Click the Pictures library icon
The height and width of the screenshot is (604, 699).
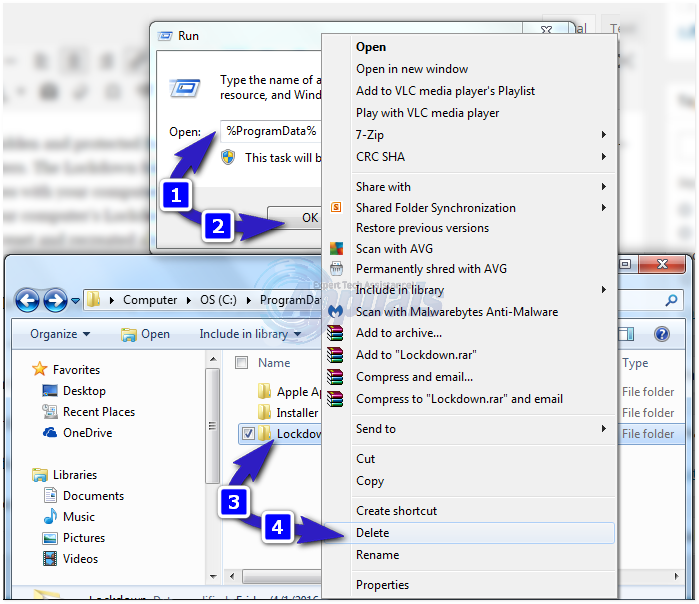click(x=50, y=538)
